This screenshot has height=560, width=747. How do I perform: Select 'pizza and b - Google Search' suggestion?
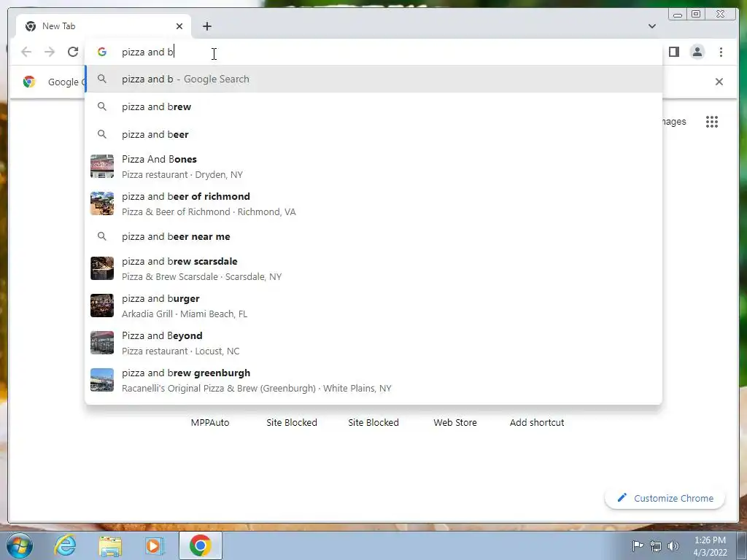point(373,79)
